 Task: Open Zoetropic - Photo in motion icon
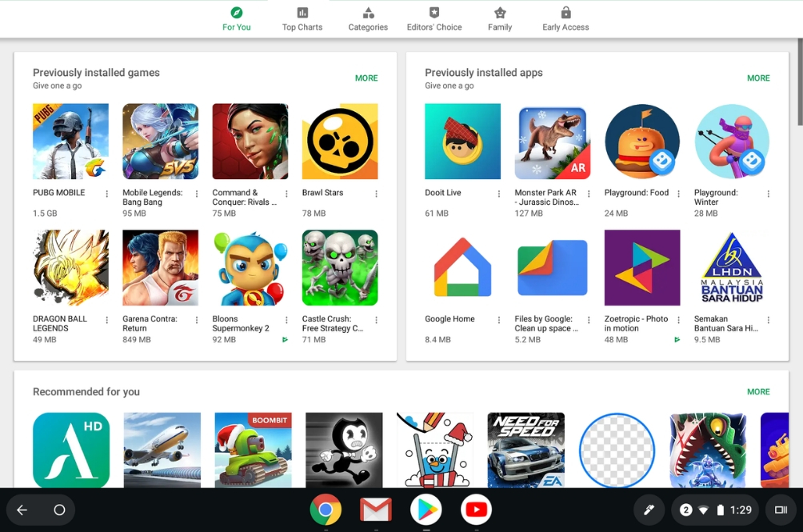tap(642, 268)
